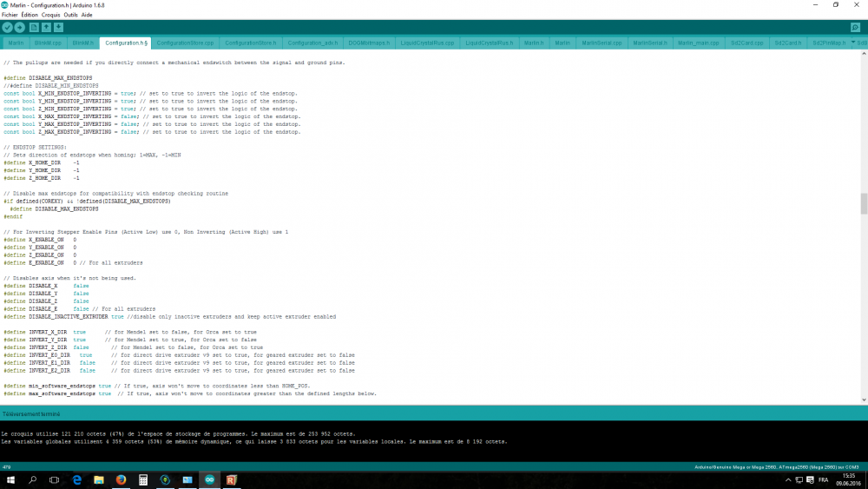This screenshot has height=489, width=868.
Task: Click the '#define INVERT_X_DIR true' line
Action: [130, 333]
